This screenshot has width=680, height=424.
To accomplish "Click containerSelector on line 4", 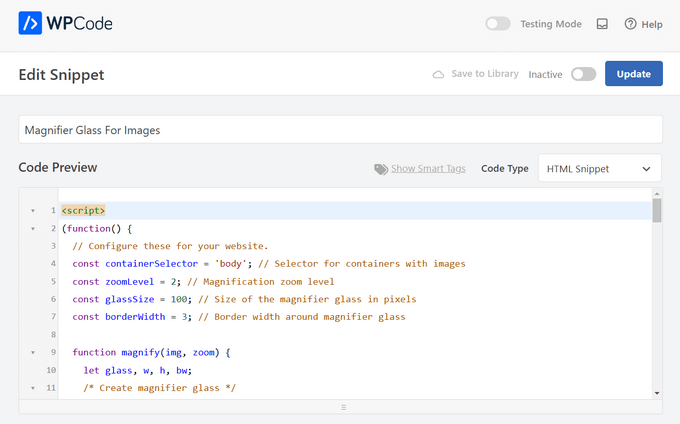I will (151, 264).
